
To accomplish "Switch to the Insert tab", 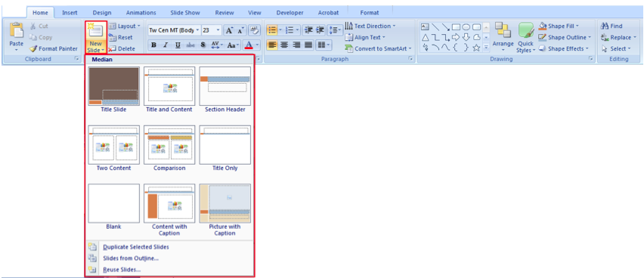I will (x=70, y=13).
